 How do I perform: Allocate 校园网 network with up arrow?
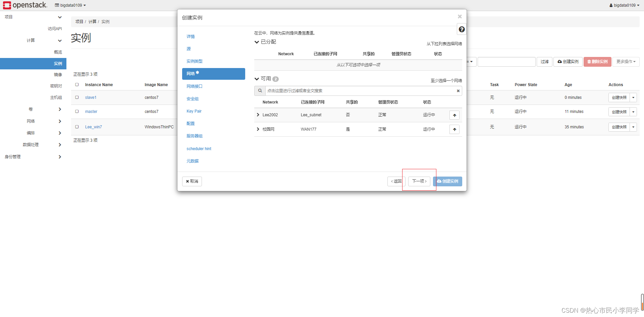coord(454,130)
